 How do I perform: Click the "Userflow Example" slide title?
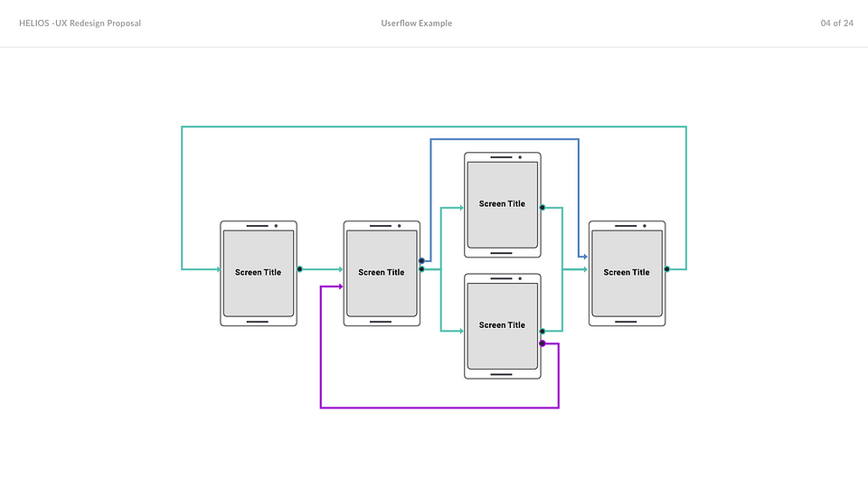pos(416,23)
